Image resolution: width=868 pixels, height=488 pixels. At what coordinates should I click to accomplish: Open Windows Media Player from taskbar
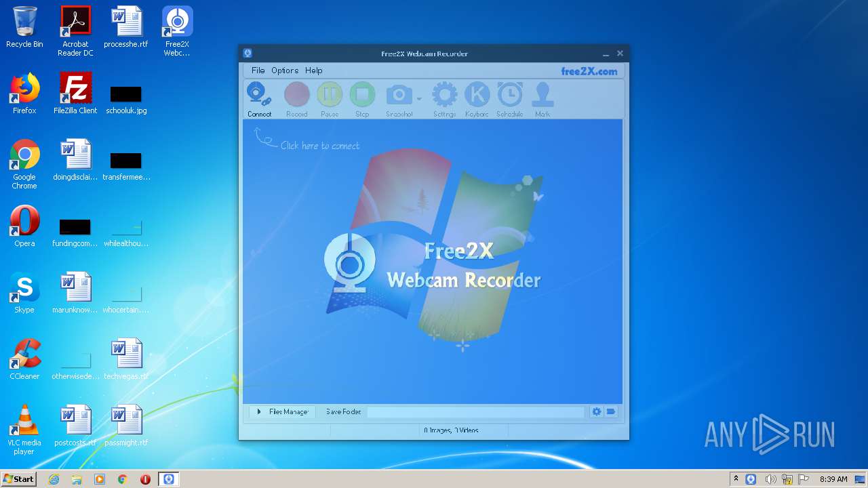tap(100, 479)
